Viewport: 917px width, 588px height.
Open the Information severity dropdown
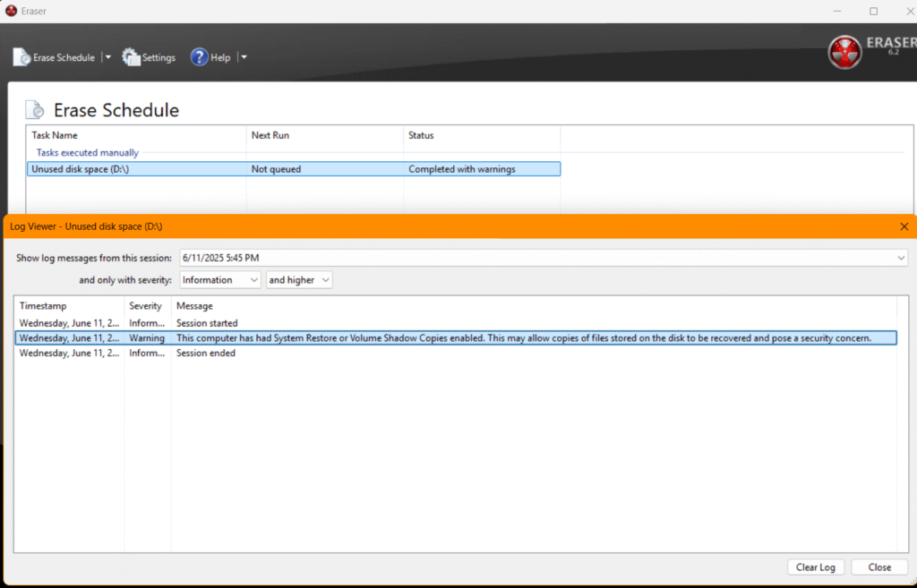click(x=220, y=280)
